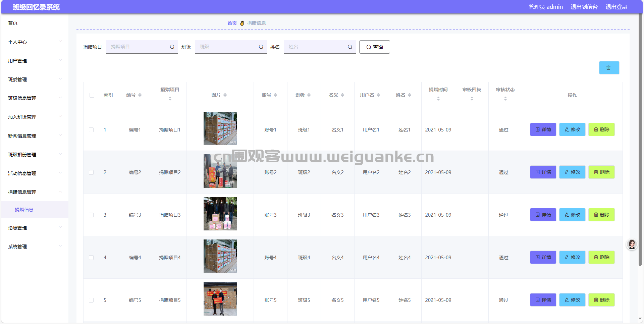Sort by 审核回复 column arrows

click(x=472, y=99)
